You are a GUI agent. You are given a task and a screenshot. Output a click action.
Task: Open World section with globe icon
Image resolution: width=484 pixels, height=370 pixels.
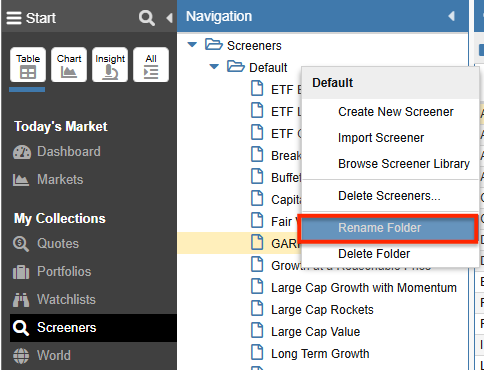[x=42, y=356]
